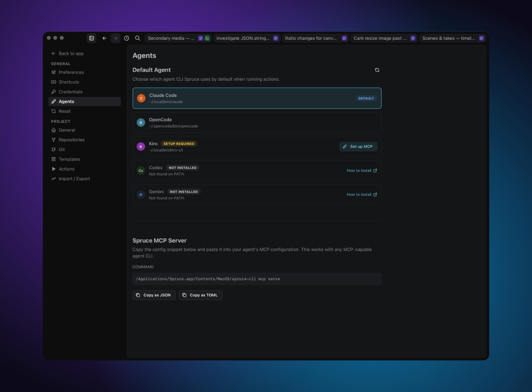Open Repositories settings

(x=85, y=140)
